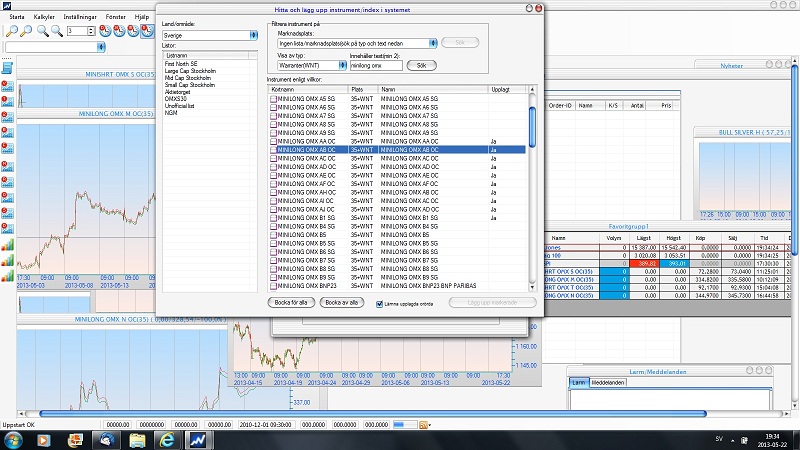
Task: Check the MINILONG OMX A5 SG box
Action: click(274, 98)
